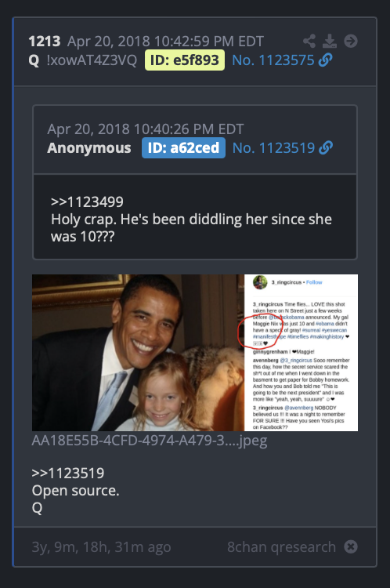Click the chain link icon beside No. 1123575
The width and height of the screenshot is (390, 588).
click(x=325, y=60)
